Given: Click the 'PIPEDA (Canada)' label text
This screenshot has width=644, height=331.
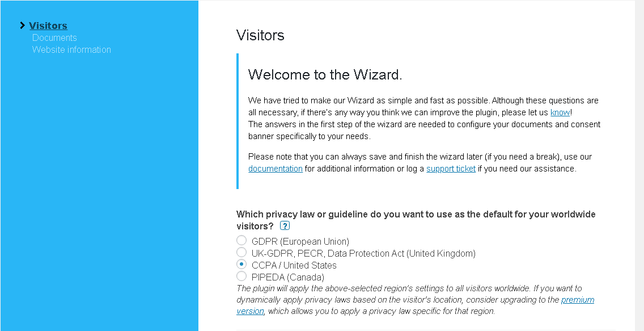Looking at the screenshot, I should point(288,277).
